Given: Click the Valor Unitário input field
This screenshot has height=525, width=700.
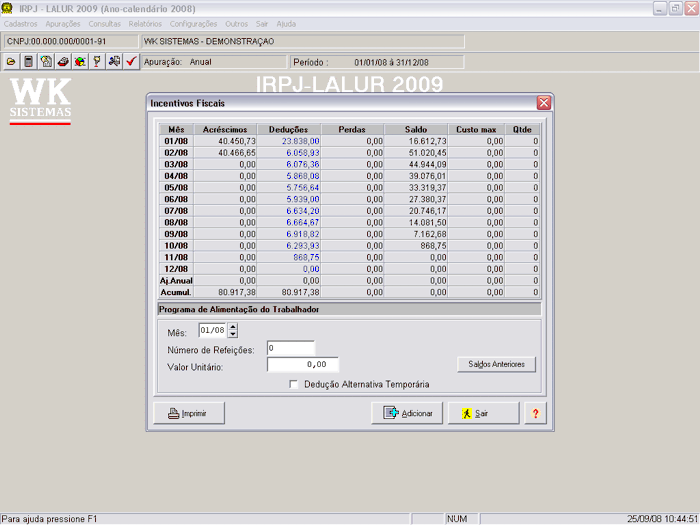Looking at the screenshot, I should pyautogui.click(x=303, y=365).
